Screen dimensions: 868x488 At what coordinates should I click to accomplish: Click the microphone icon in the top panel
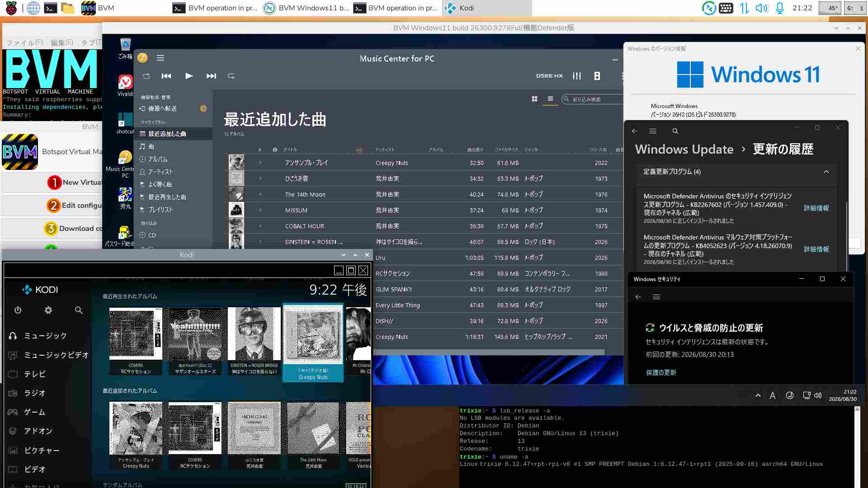pyautogui.click(x=780, y=8)
